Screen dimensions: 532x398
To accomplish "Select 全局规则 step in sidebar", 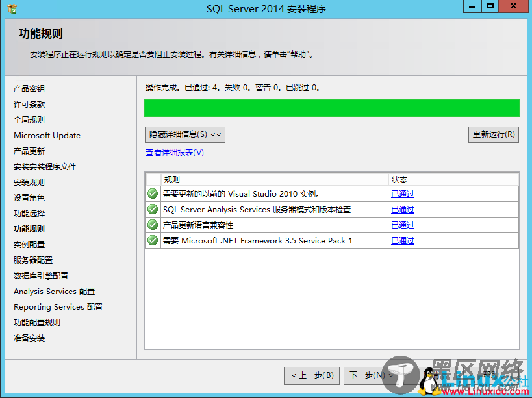I will 29,119.
